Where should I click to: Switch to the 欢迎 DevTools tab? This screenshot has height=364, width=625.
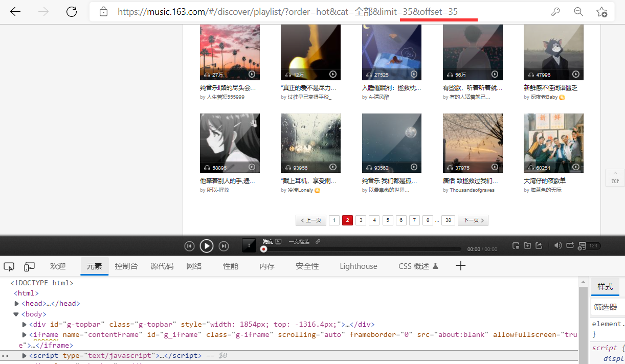(58, 266)
